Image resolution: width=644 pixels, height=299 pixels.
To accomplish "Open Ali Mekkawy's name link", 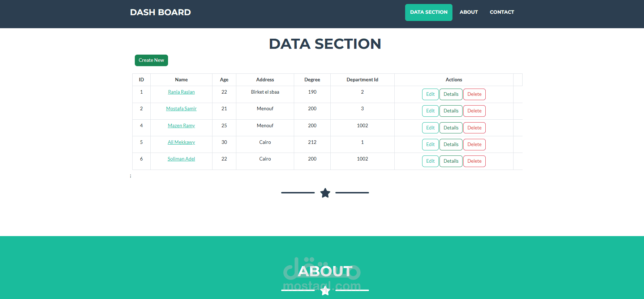I will pyautogui.click(x=181, y=142).
